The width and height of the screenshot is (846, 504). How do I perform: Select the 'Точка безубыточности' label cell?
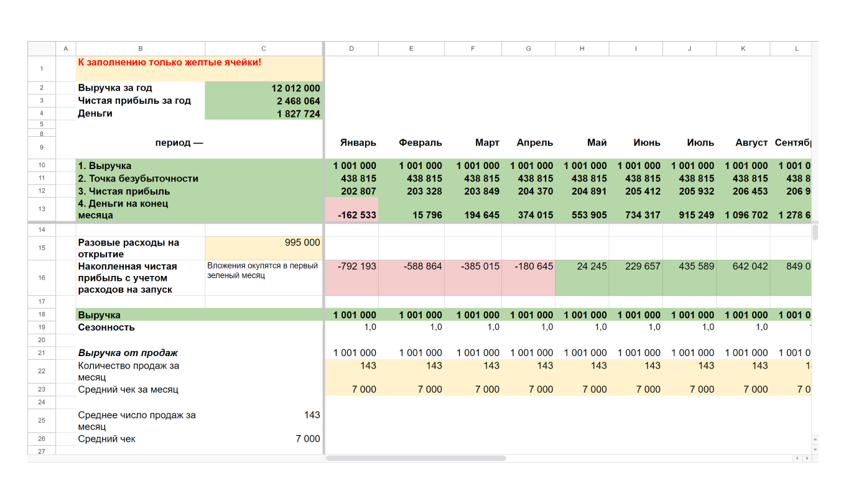[x=140, y=178]
